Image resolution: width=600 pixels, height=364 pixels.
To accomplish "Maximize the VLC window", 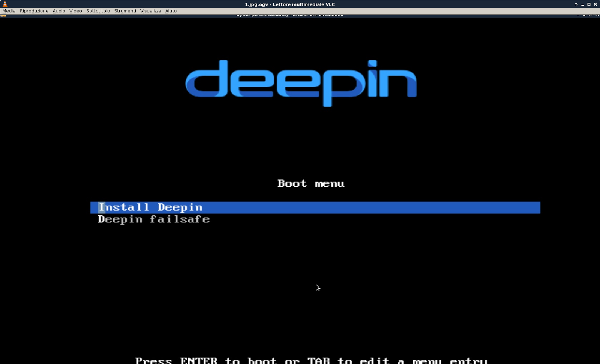I will (589, 4).
